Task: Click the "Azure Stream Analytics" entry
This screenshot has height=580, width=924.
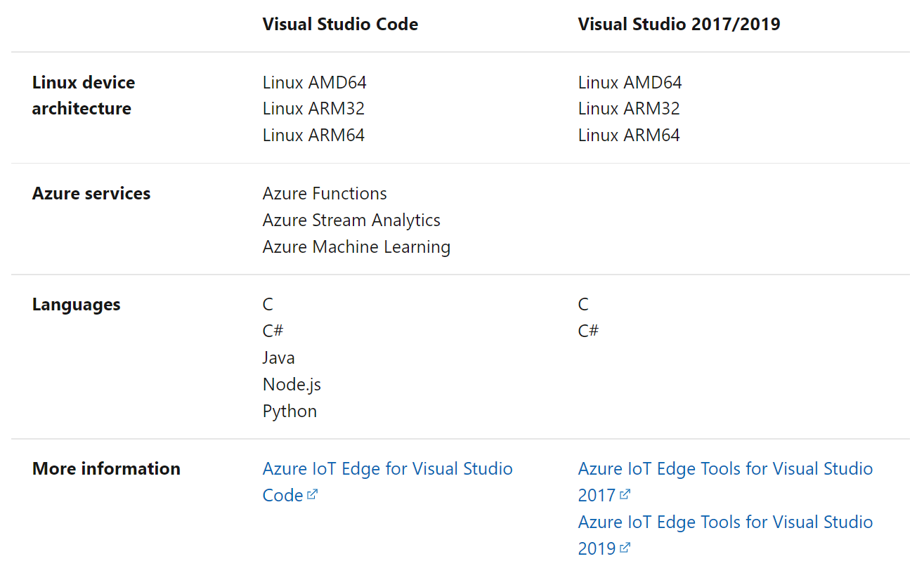Action: [x=351, y=220]
